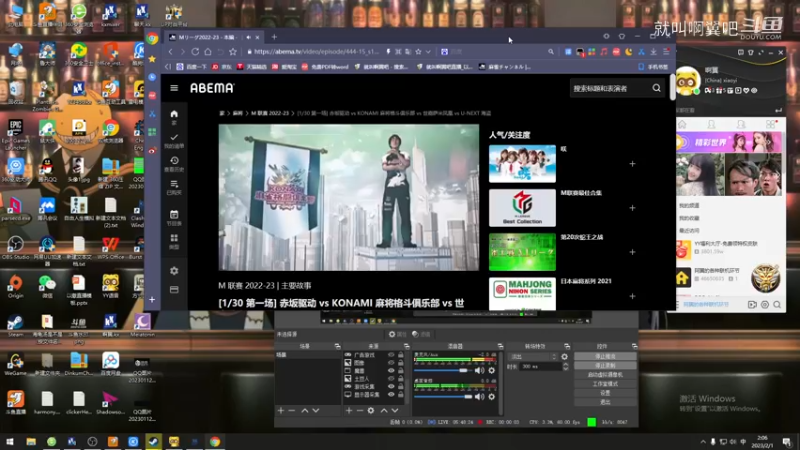Adjust the microphone volume slider in OBS
Viewport: 800px width, 450px height.
click(443, 370)
